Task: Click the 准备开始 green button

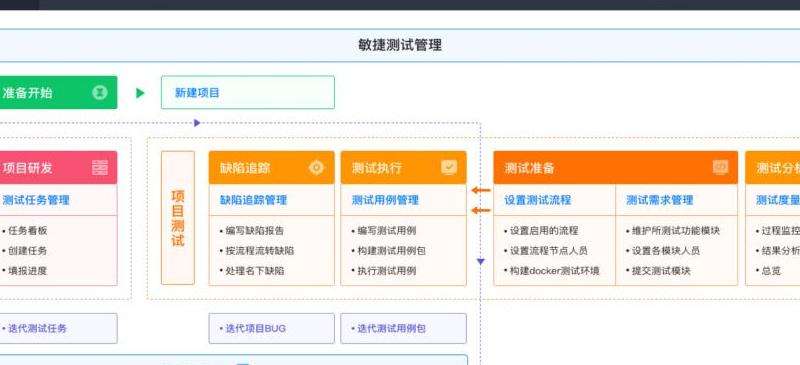Action: [58, 92]
